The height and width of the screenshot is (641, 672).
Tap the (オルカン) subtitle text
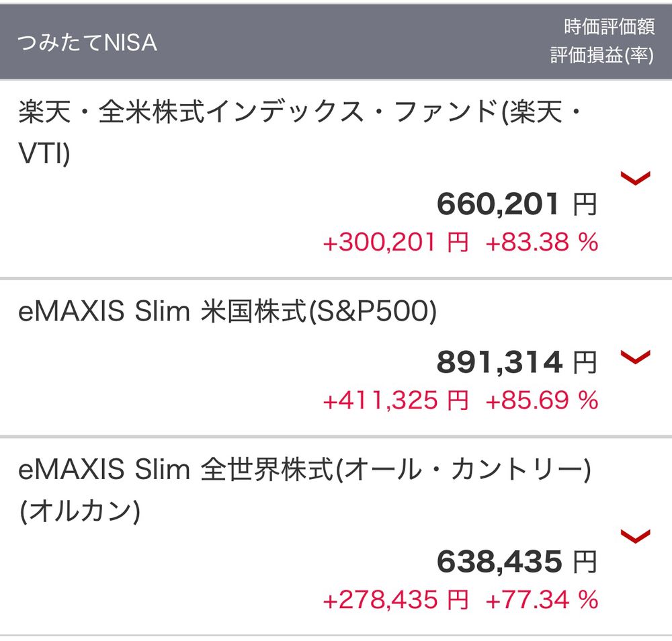click(79, 512)
